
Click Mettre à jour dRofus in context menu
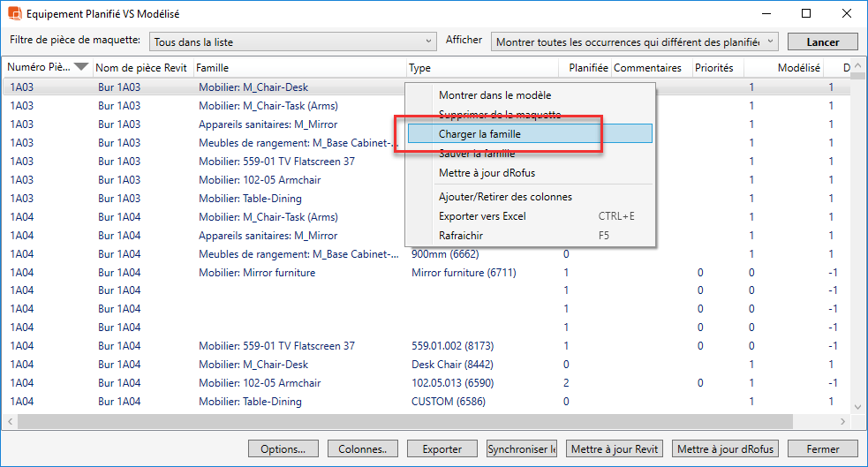coord(487,173)
